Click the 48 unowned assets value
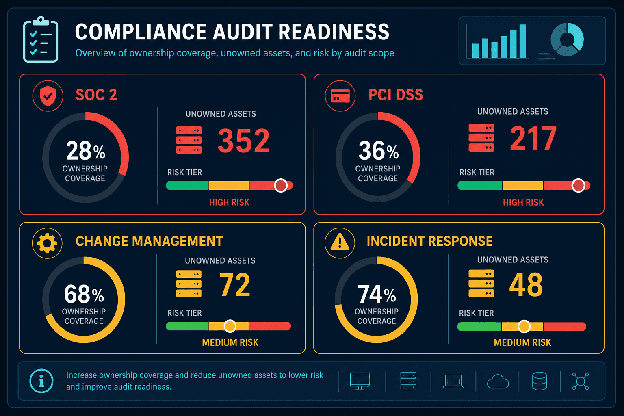This screenshot has width=624, height=416. [x=526, y=285]
